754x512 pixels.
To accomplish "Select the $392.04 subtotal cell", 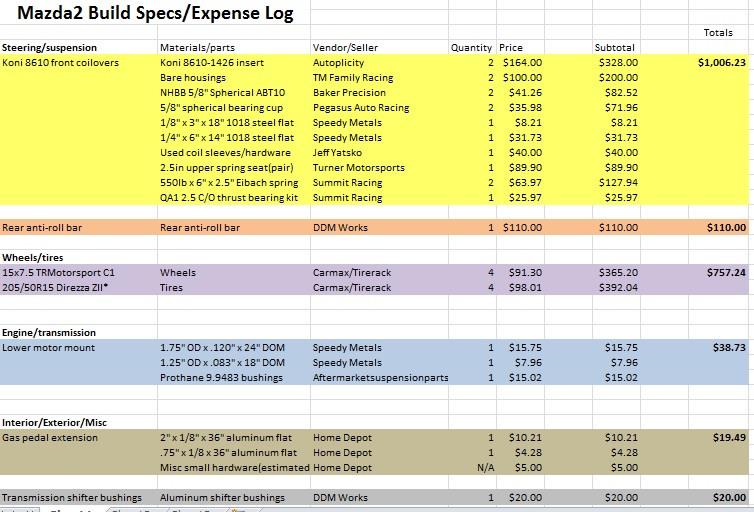I will pos(616,287).
